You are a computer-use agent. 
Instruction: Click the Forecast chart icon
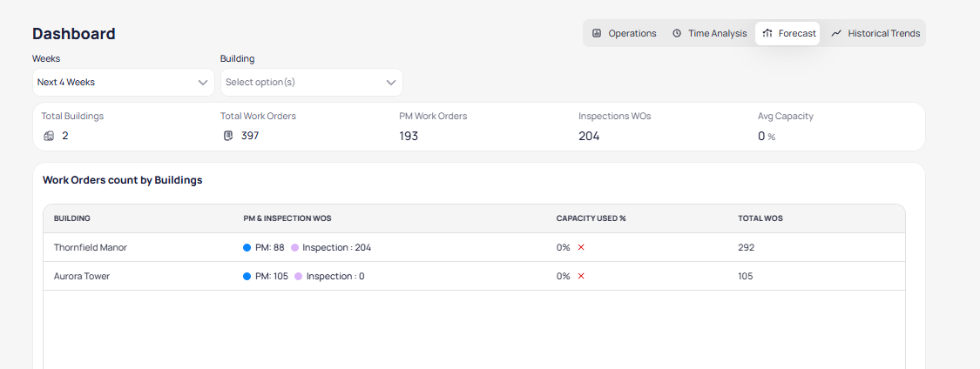pyautogui.click(x=767, y=34)
